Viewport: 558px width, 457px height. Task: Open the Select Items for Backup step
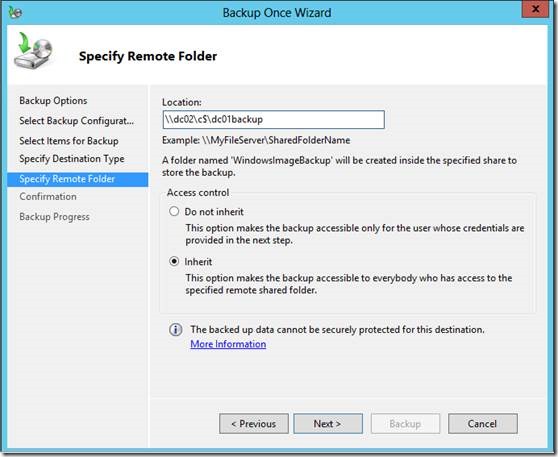(x=69, y=141)
